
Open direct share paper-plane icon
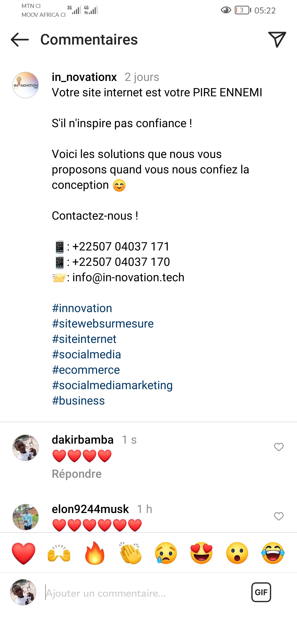[x=277, y=40]
